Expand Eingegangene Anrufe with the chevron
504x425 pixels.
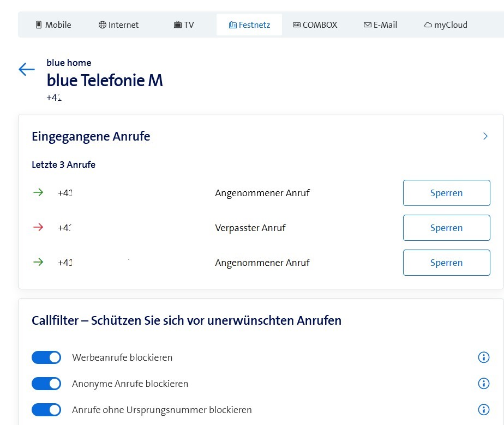coord(485,136)
